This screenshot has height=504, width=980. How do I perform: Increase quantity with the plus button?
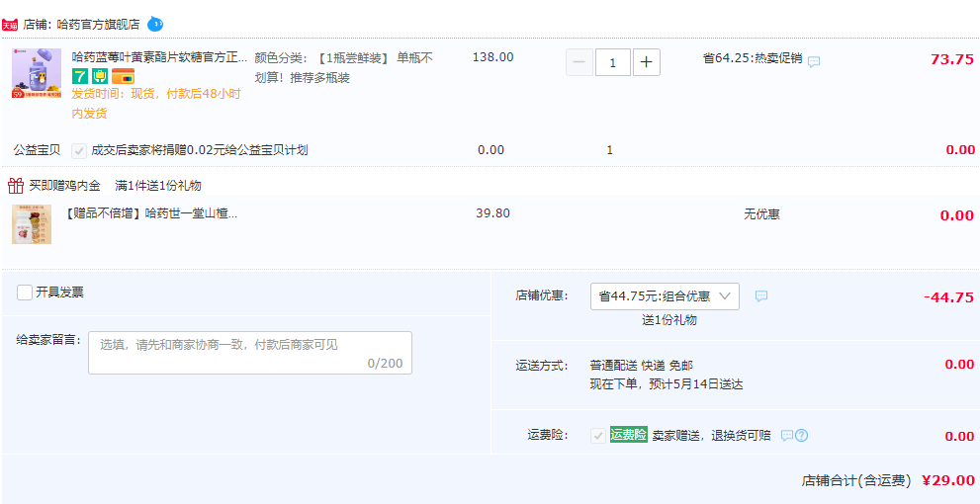point(647,62)
